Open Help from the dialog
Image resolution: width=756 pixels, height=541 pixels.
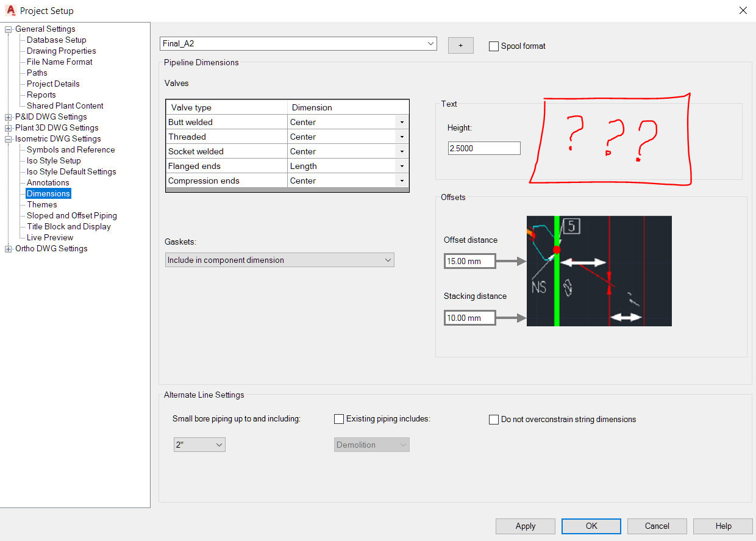722,526
